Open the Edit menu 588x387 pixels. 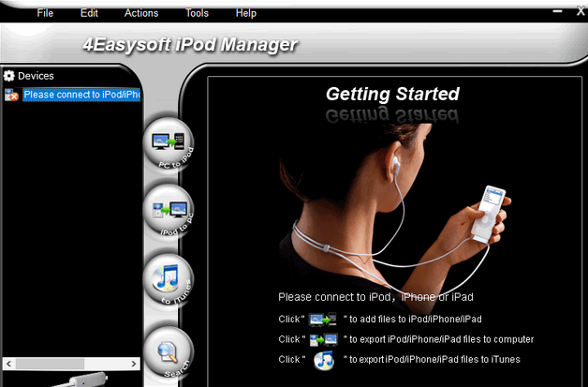coord(89,13)
